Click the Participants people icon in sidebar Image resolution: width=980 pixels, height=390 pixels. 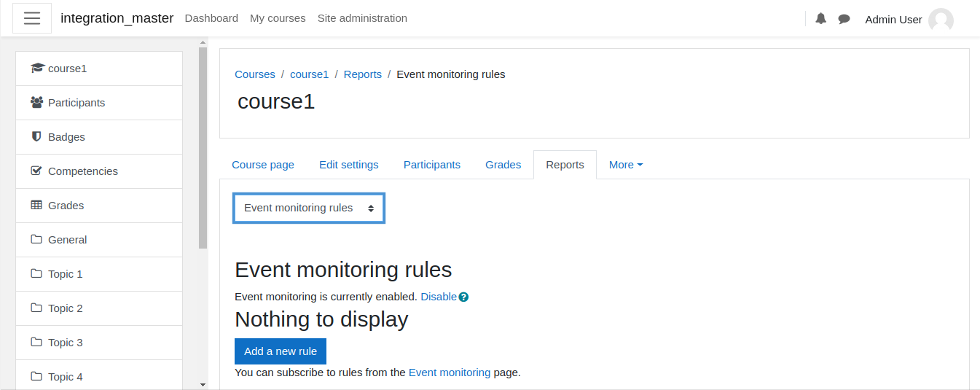[37, 102]
